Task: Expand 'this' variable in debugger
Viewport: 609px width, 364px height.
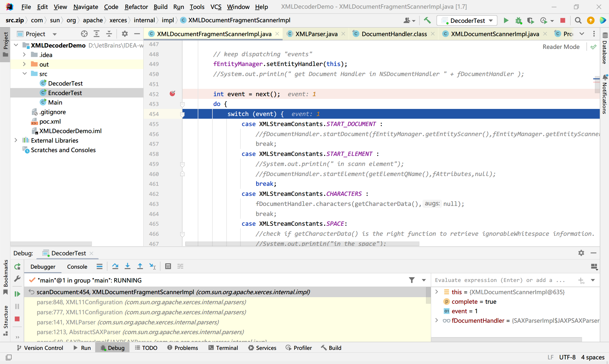Action: (437, 292)
